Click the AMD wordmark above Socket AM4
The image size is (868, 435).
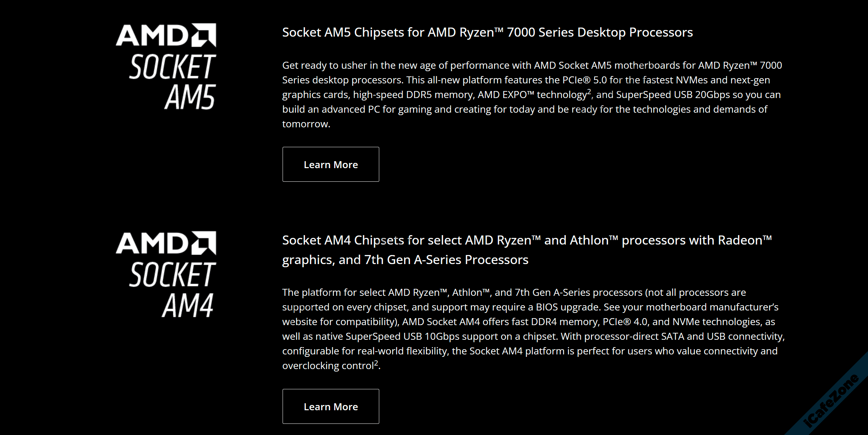point(152,243)
